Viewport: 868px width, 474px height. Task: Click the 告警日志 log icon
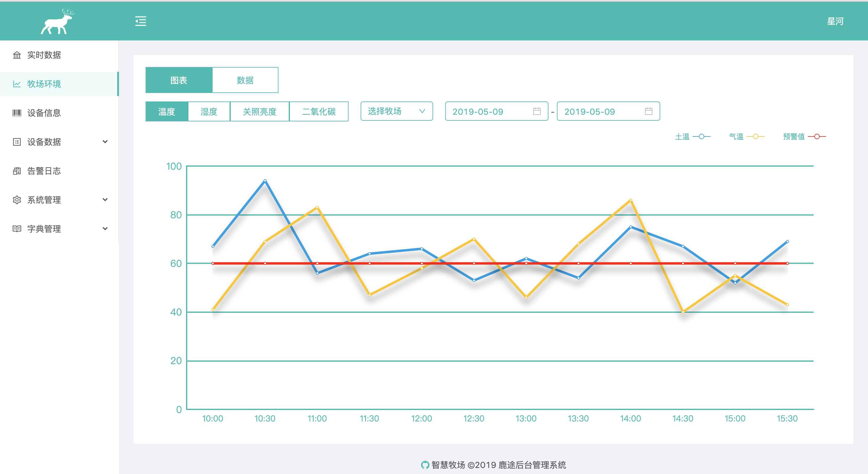[x=17, y=171]
